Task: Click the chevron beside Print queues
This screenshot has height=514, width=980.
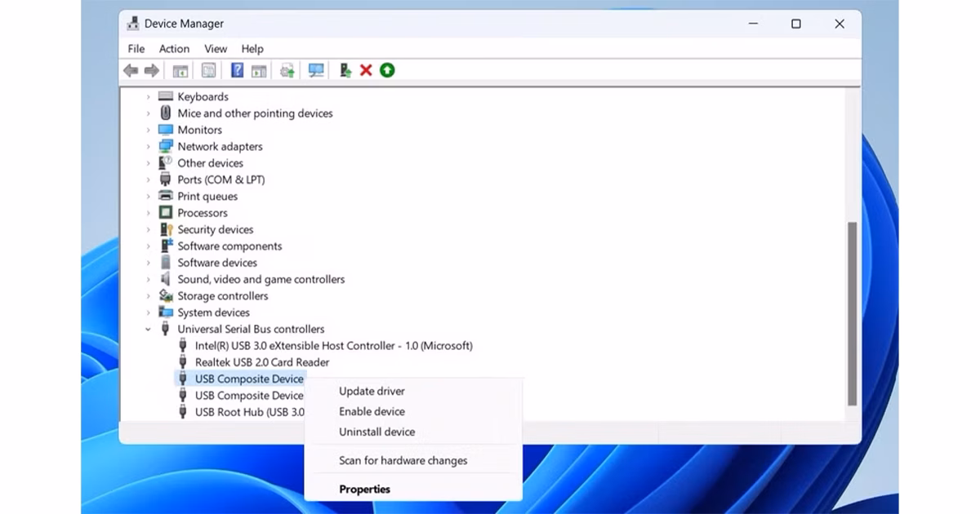Action: pos(148,197)
